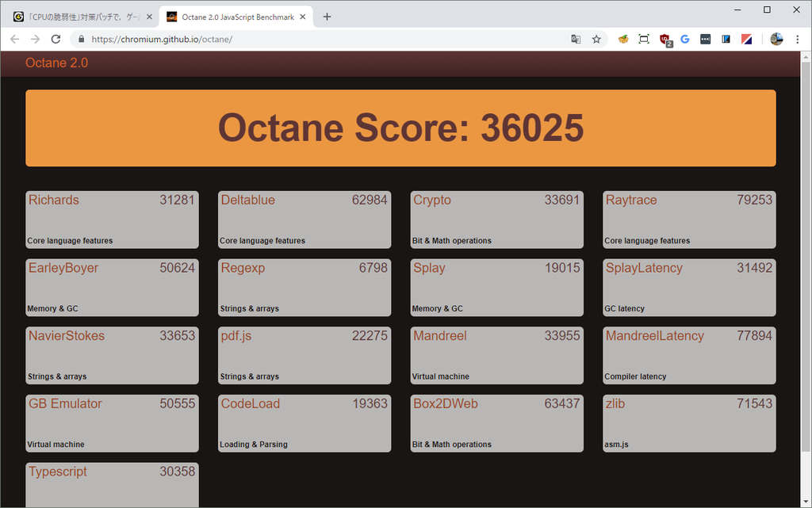The height and width of the screenshot is (508, 812).
Task: Select the Typescript score 30358
Action: [177, 472]
